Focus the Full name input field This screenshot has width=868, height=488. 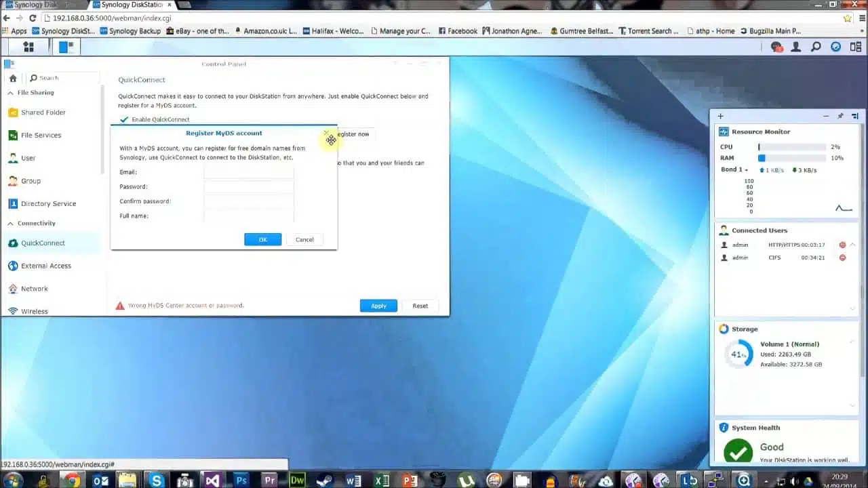point(249,216)
